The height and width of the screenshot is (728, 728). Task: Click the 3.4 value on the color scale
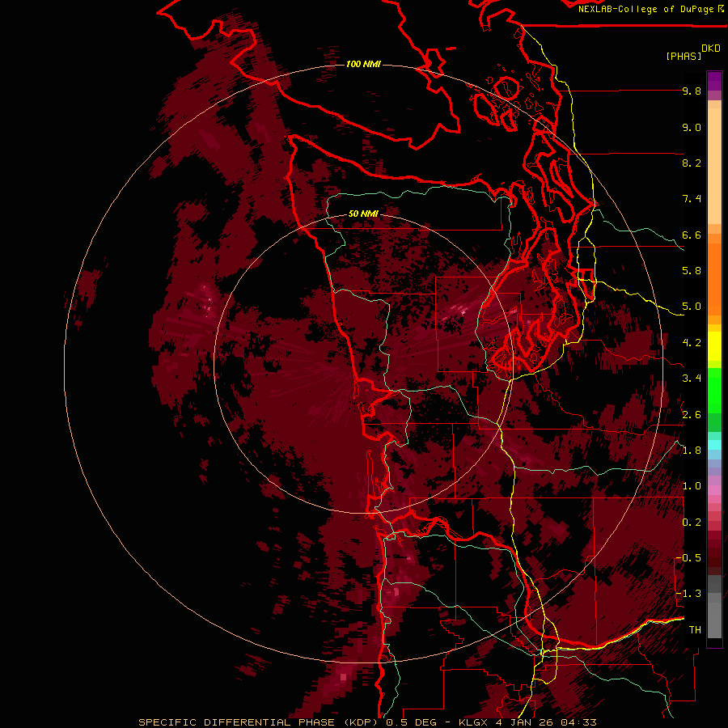tap(692, 379)
